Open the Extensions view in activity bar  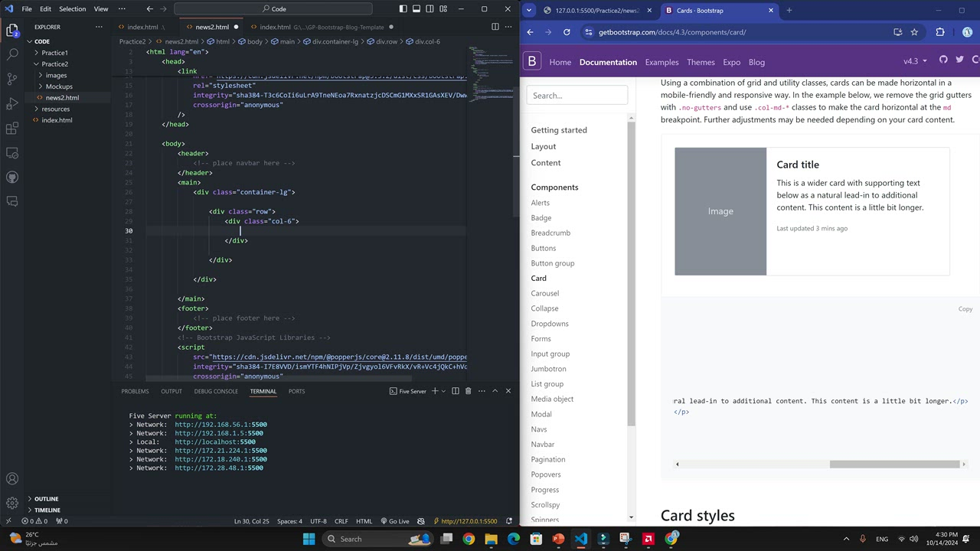point(12,128)
